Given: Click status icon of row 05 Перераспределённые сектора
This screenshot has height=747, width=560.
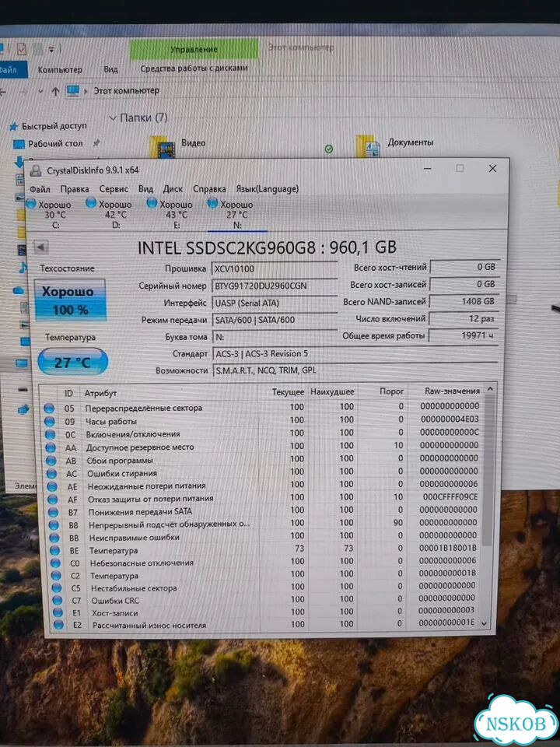Looking at the screenshot, I should (49, 409).
